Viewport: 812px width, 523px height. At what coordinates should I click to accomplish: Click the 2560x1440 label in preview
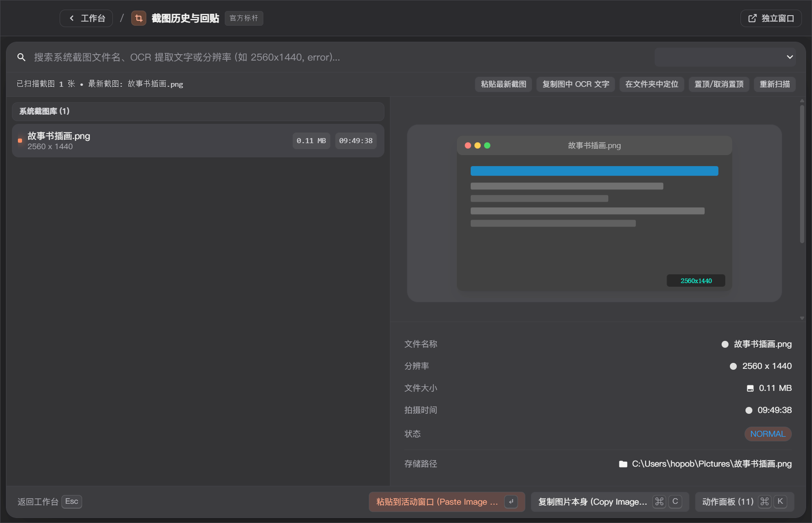click(696, 281)
